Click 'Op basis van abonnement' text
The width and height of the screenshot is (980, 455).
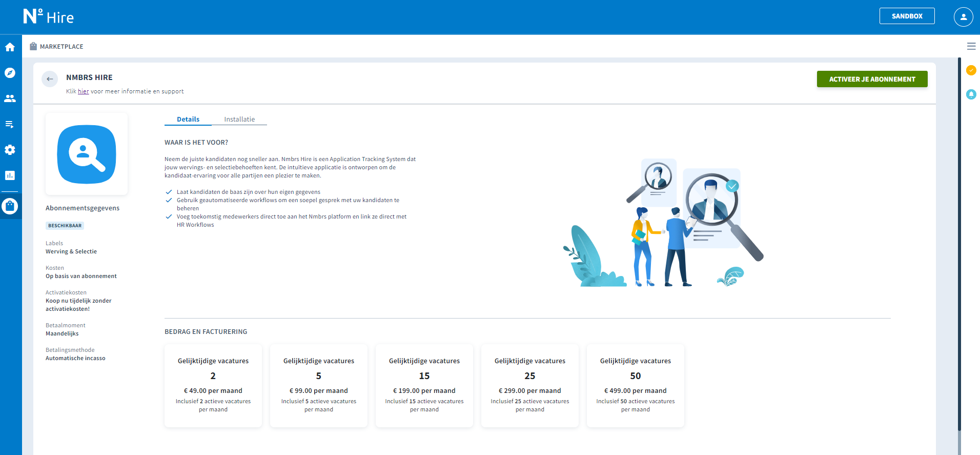tap(81, 276)
